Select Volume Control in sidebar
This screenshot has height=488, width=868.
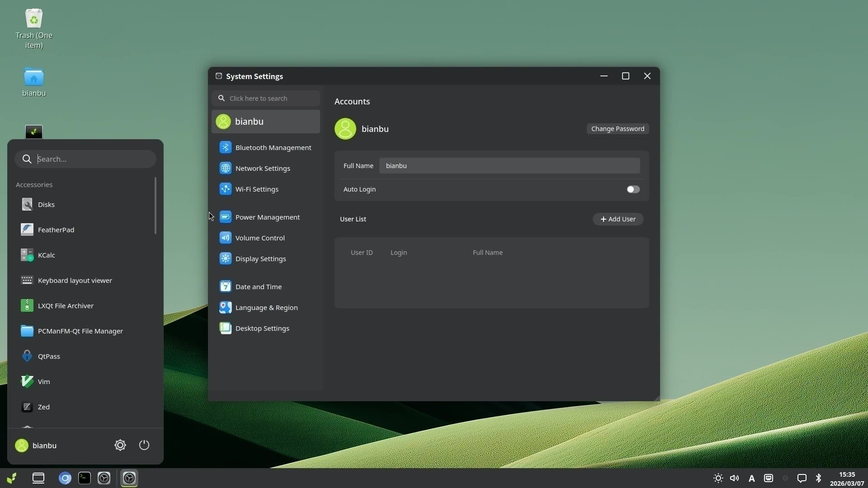pyautogui.click(x=265, y=238)
